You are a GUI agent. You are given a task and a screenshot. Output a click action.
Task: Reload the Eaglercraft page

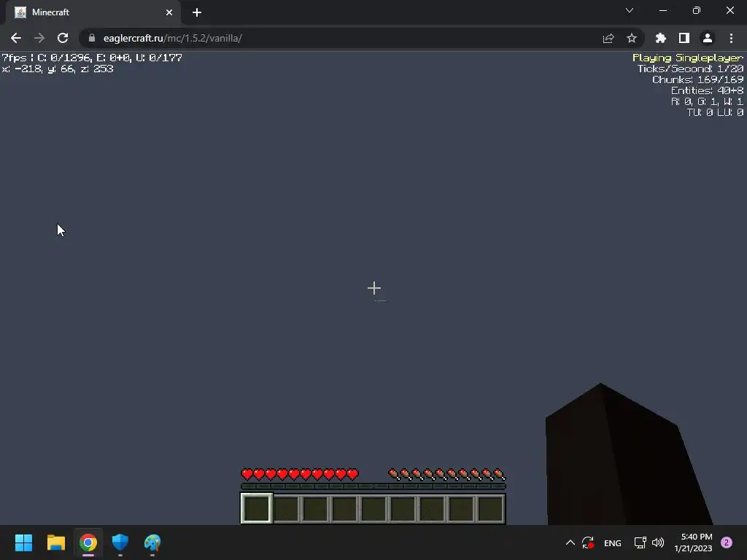coord(63,38)
